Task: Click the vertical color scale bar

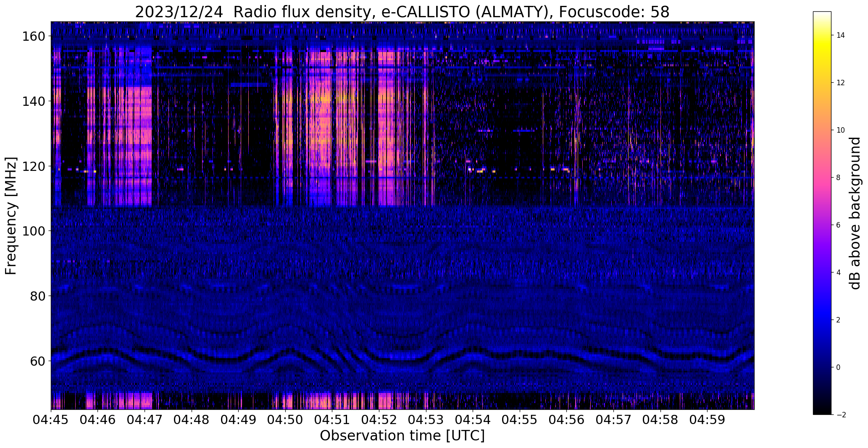Action: pos(822,213)
